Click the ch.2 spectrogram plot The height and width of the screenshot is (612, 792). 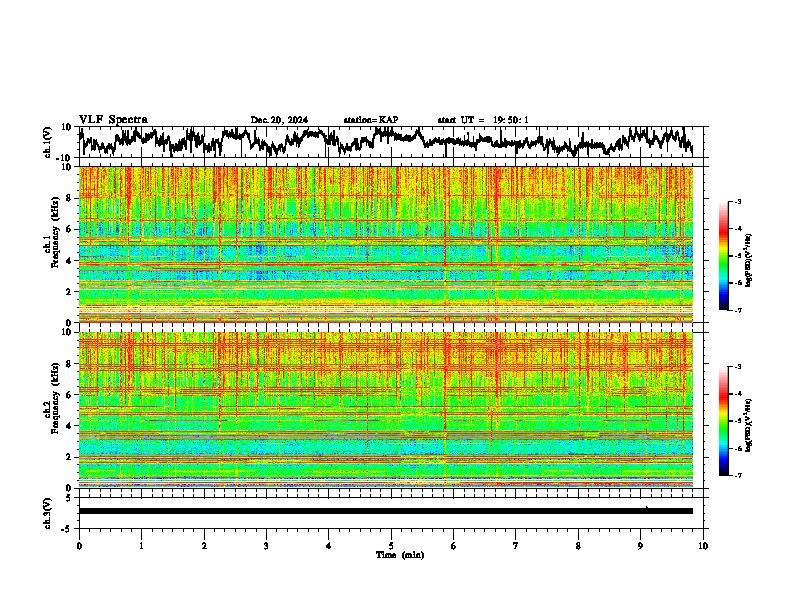pyautogui.click(x=386, y=410)
